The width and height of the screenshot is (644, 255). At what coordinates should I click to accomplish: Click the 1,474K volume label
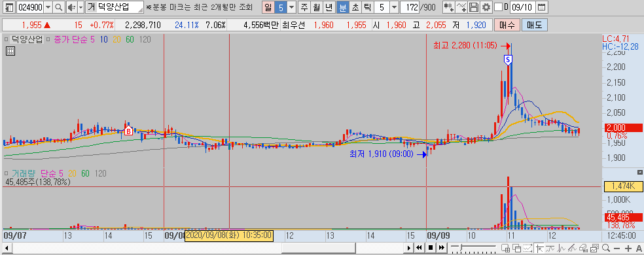(623, 186)
